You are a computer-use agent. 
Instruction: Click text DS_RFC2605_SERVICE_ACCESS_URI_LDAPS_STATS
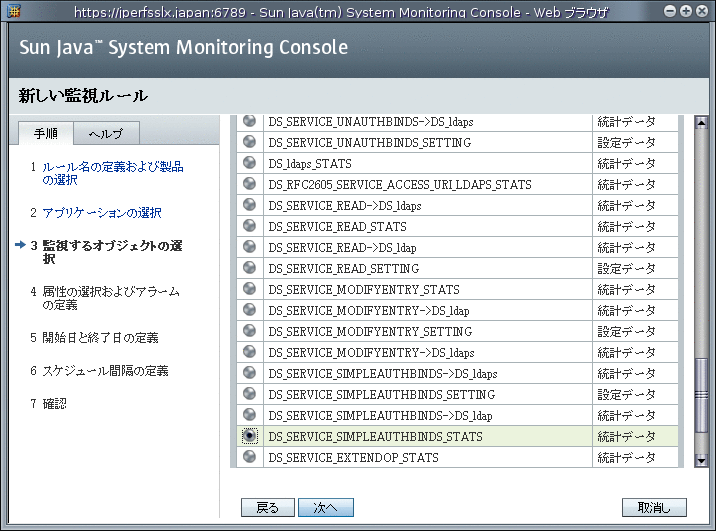(x=400, y=184)
